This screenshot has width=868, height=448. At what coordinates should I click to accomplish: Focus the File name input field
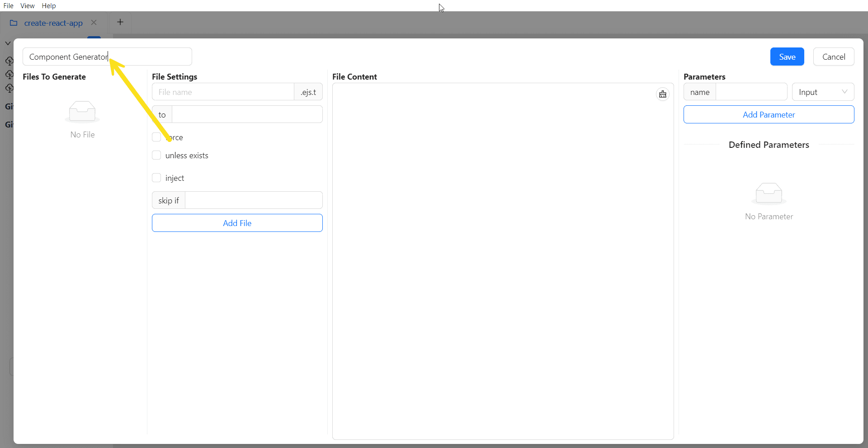(x=223, y=92)
